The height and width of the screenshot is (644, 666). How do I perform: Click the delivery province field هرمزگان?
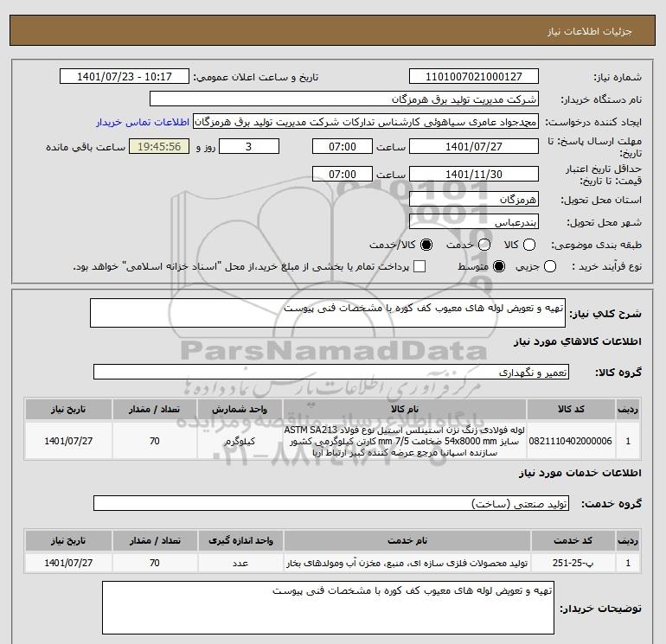474,199
